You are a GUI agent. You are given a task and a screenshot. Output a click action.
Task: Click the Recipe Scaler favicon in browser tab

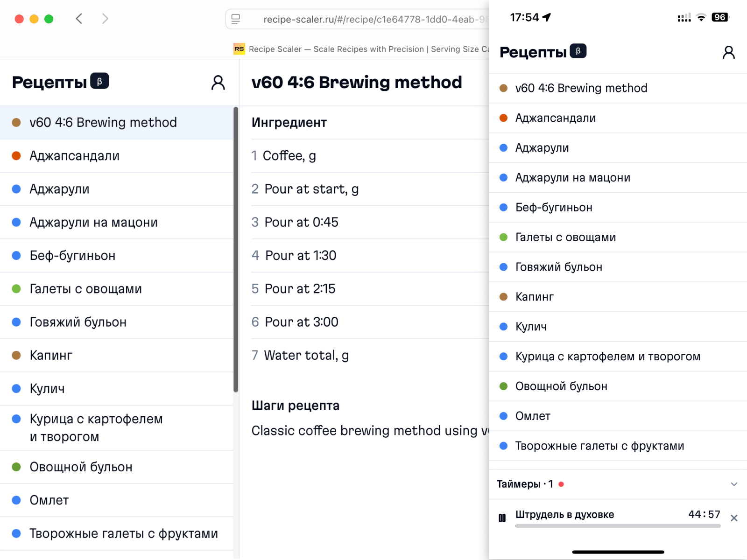(x=239, y=49)
